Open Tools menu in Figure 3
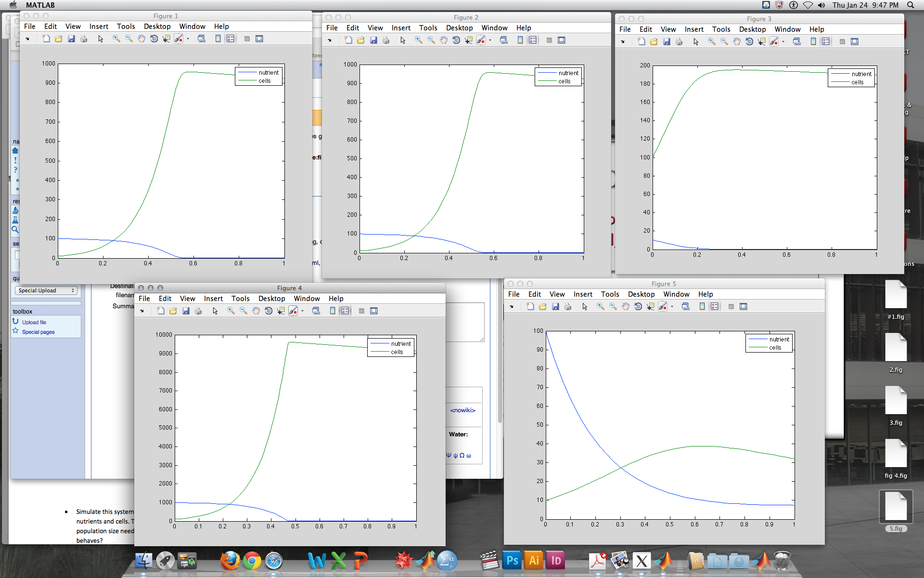The width and height of the screenshot is (924, 578). 721,29
